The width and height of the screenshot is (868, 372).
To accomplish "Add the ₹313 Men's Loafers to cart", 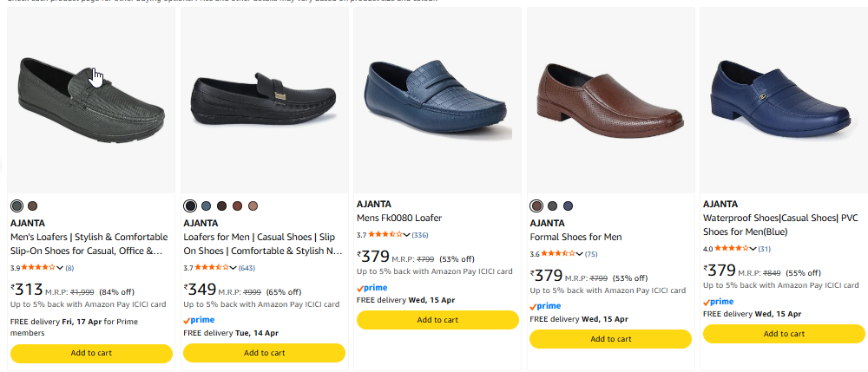I will 91,353.
